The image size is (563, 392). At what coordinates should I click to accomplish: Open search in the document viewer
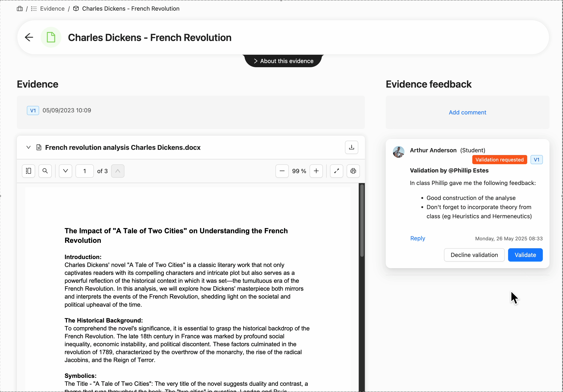pos(45,171)
